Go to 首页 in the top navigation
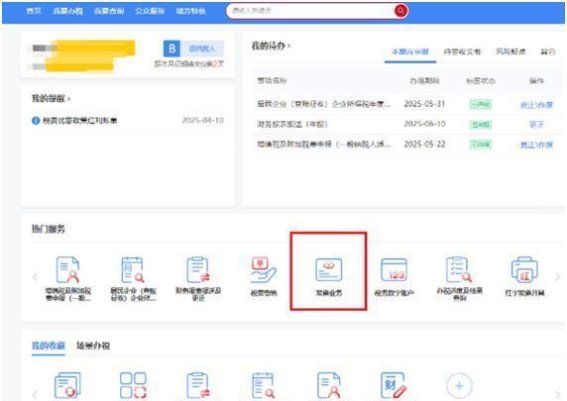Screen dimensions: 567x401 [x=34, y=11]
